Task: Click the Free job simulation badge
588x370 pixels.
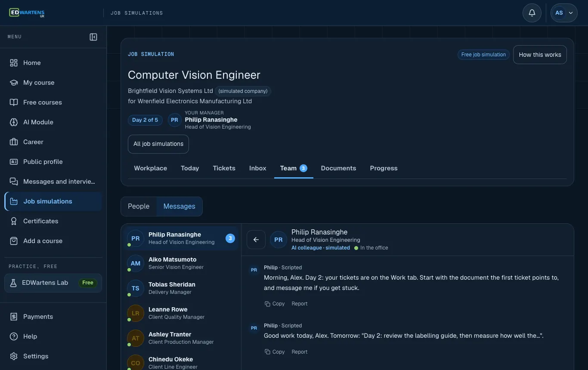Action: click(483, 55)
